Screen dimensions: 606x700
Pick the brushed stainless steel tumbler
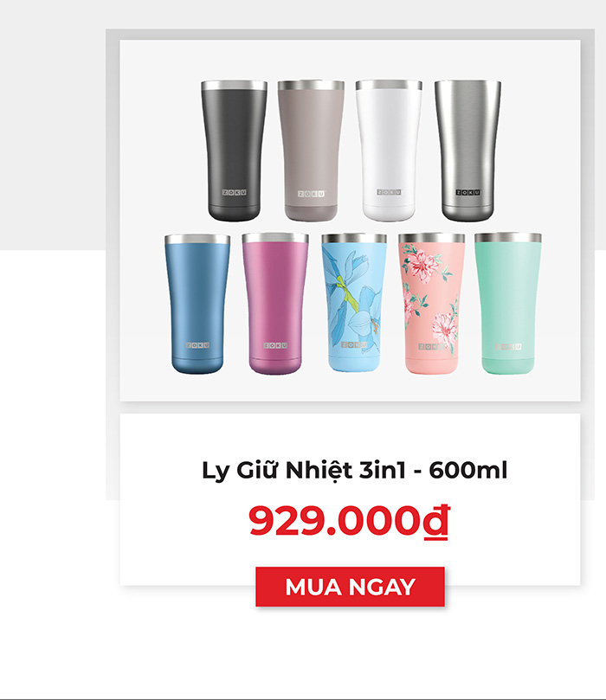tap(467, 151)
